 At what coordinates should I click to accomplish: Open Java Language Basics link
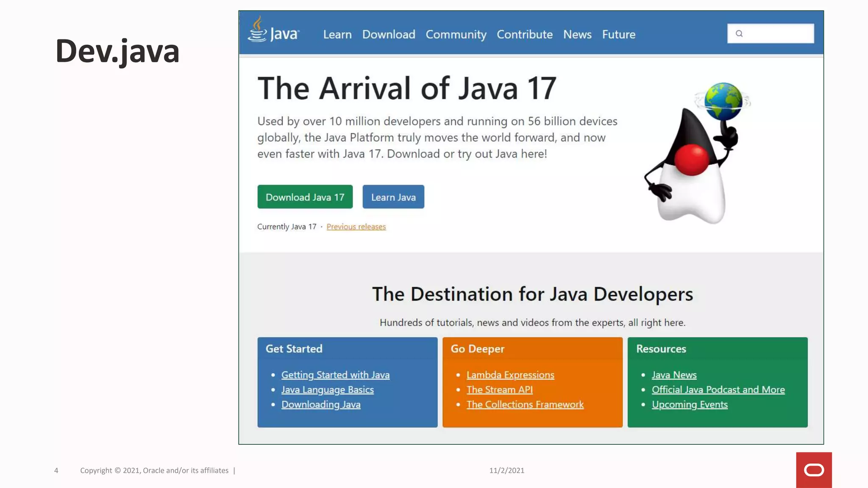pyautogui.click(x=328, y=390)
